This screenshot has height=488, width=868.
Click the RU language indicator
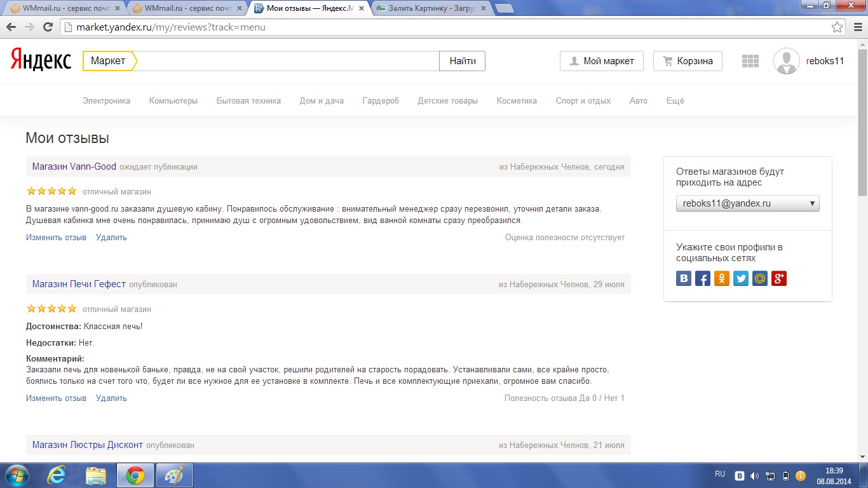click(x=720, y=474)
